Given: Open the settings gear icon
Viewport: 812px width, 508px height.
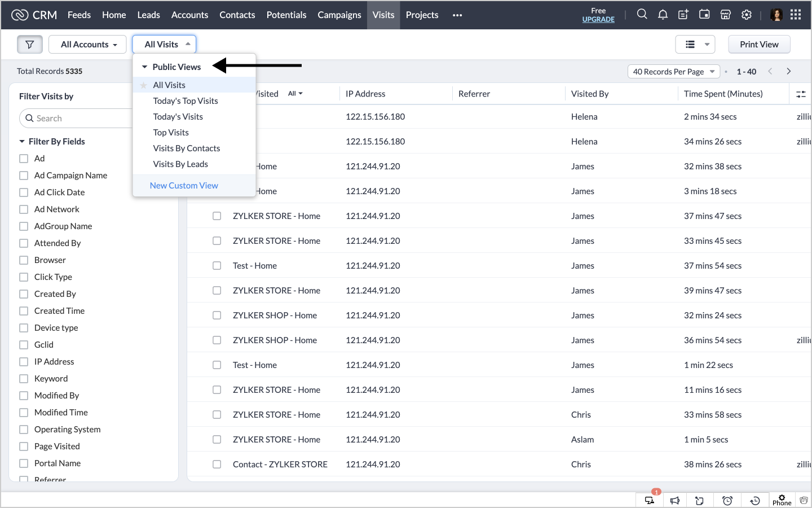Looking at the screenshot, I should click(747, 15).
